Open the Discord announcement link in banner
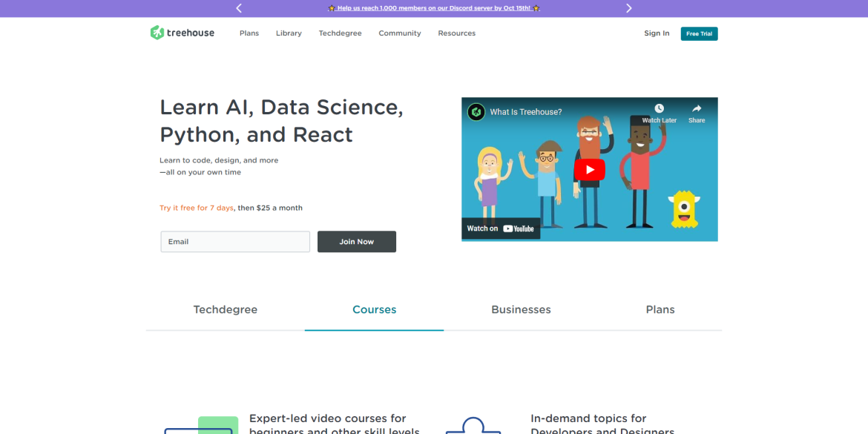The height and width of the screenshot is (434, 868). point(434,8)
